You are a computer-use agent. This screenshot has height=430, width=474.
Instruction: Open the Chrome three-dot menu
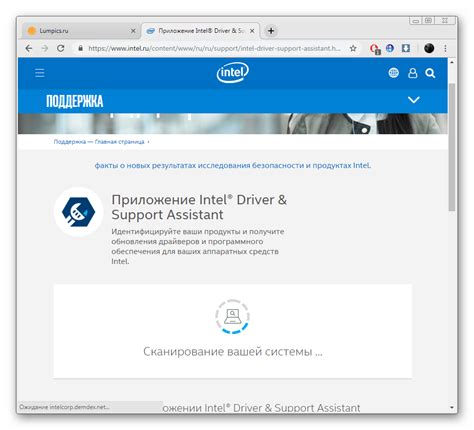click(445, 48)
